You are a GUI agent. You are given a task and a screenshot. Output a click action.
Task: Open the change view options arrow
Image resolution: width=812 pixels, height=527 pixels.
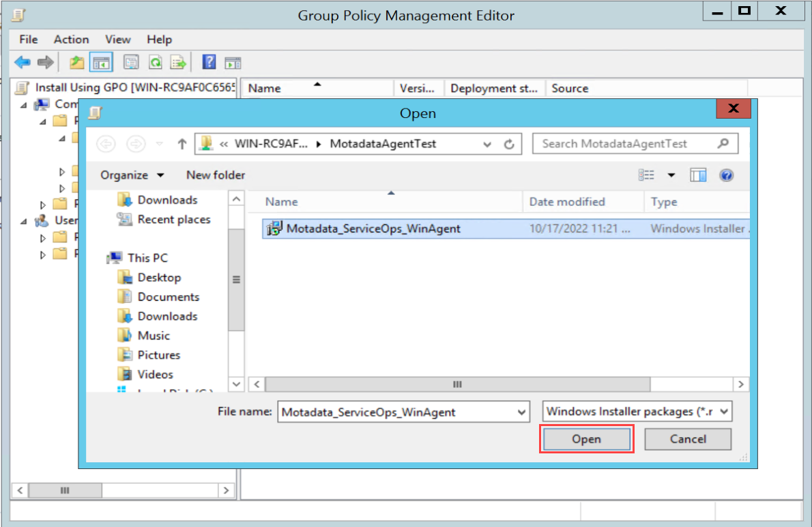coord(671,175)
